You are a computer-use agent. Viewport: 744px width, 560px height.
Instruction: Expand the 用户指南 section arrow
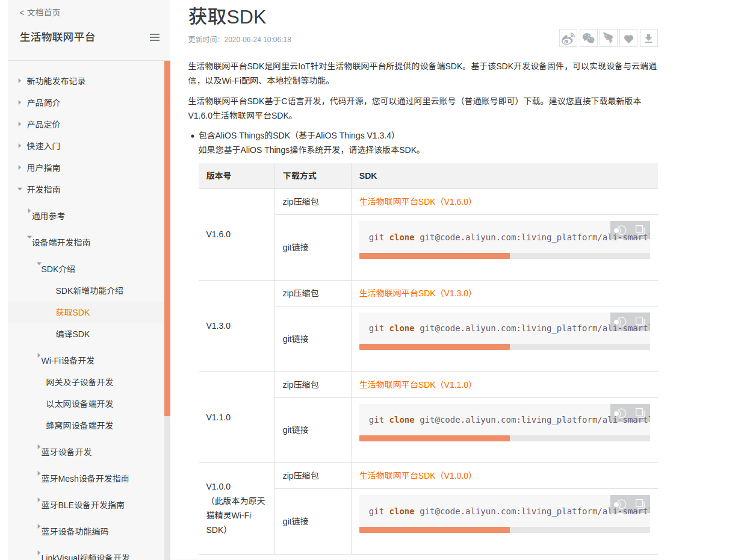[x=20, y=167]
